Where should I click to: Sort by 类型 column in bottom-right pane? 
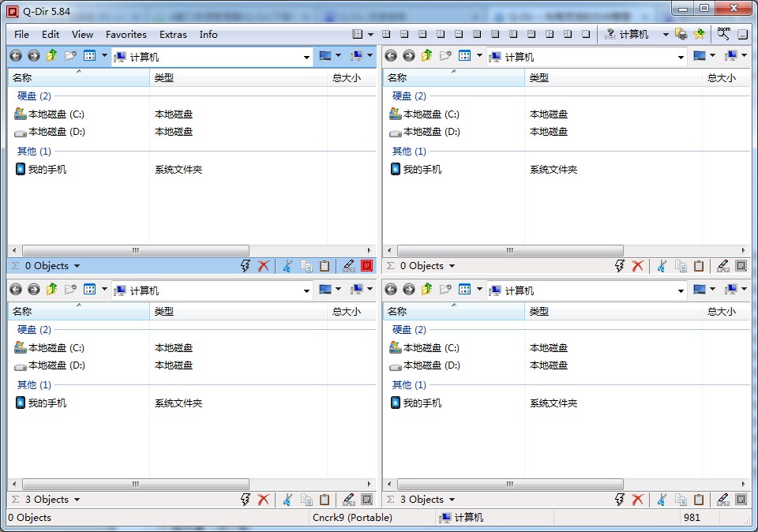613,311
